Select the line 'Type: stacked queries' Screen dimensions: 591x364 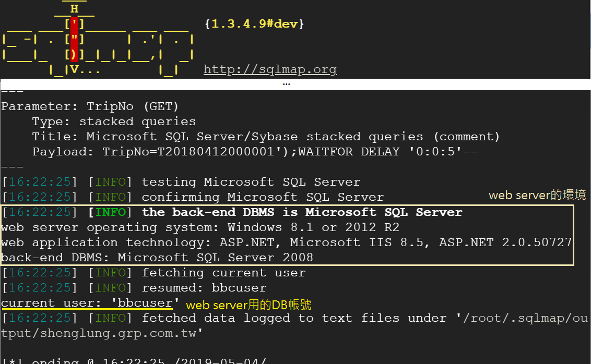click(114, 122)
